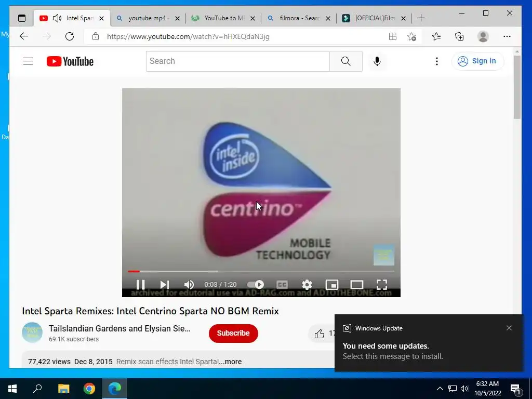Close the filmora search tab
This screenshot has width=532, height=399.
coord(328,18)
